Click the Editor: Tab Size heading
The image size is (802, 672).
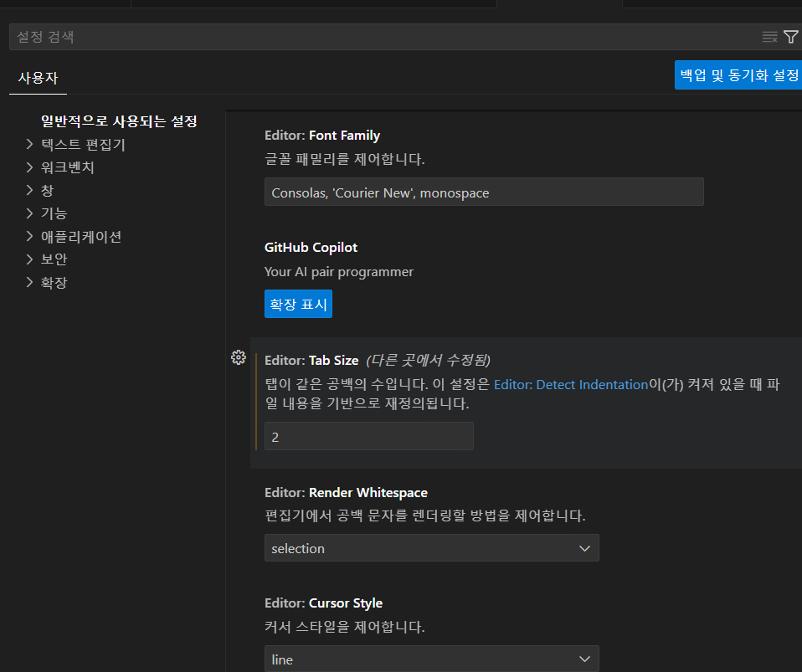(x=311, y=361)
